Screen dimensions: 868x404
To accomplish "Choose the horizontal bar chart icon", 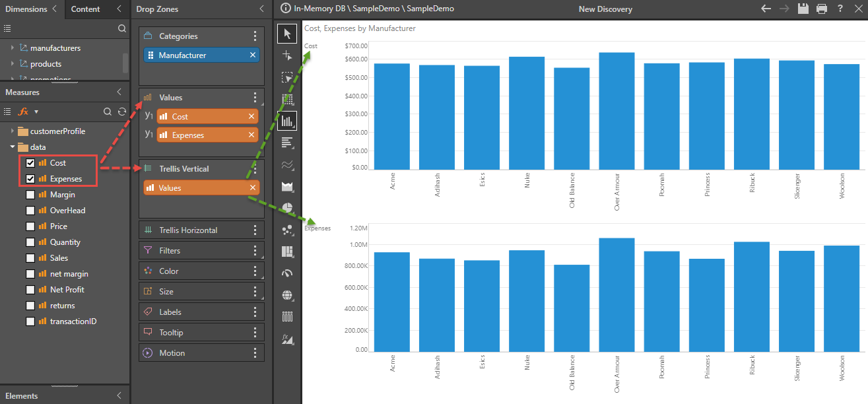I will click(x=287, y=143).
